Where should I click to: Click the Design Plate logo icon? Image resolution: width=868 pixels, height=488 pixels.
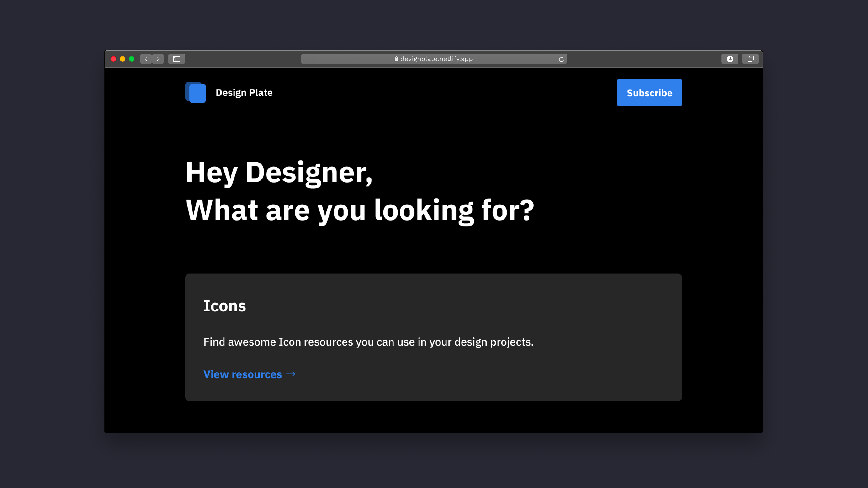tap(195, 93)
